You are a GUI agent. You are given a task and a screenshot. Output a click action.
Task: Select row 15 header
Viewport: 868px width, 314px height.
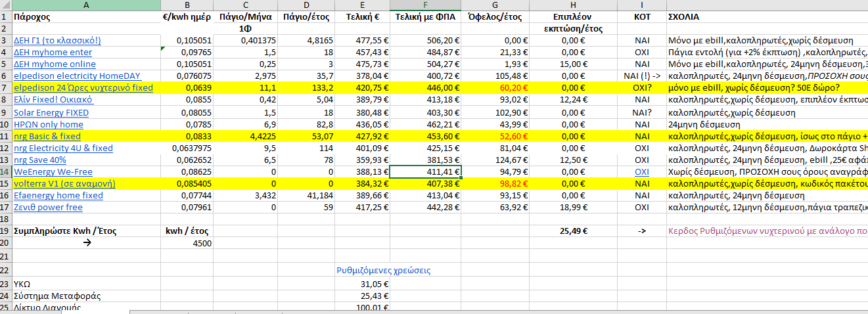point(5,184)
